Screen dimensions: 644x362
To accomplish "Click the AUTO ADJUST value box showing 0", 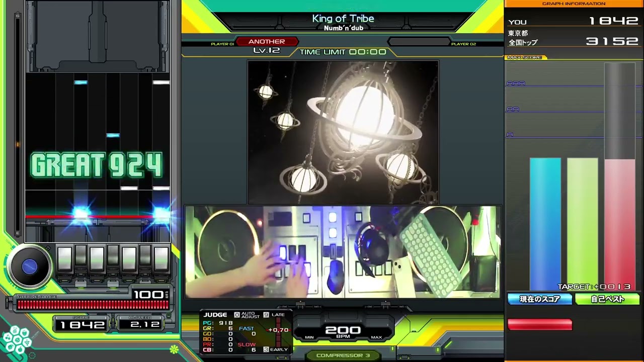I will click(x=237, y=315).
